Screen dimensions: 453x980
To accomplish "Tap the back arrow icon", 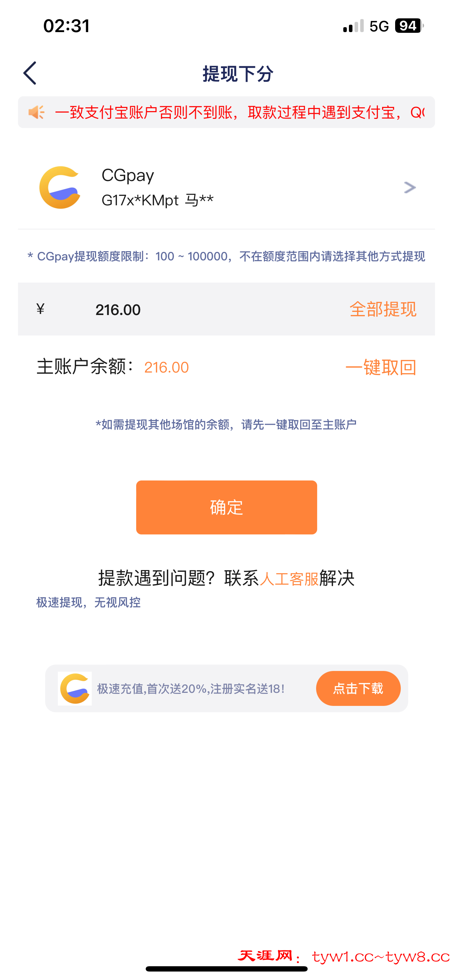I will click(x=30, y=73).
